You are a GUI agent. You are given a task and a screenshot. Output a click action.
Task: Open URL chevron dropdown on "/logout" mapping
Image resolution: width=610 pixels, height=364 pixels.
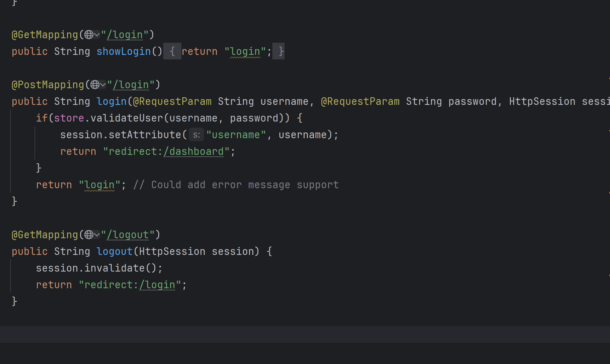coord(97,235)
